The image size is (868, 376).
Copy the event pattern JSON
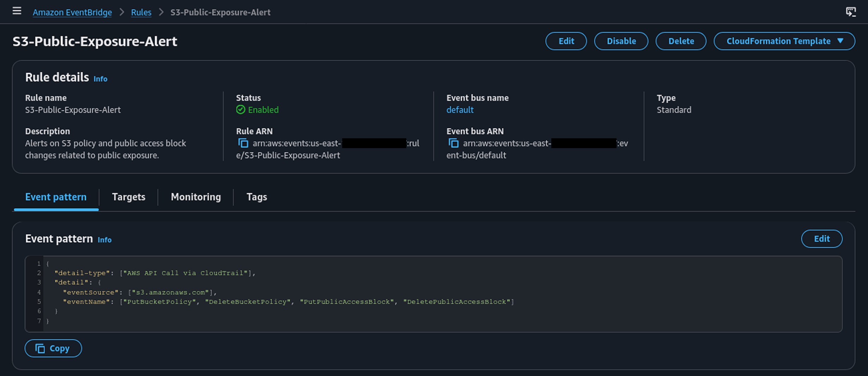click(x=53, y=348)
